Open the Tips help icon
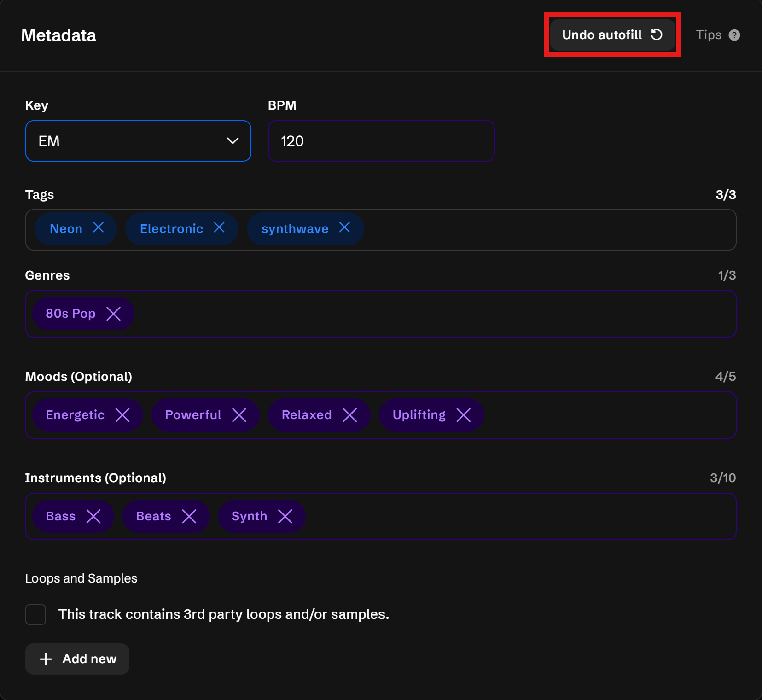The height and width of the screenshot is (700, 762). [x=734, y=35]
